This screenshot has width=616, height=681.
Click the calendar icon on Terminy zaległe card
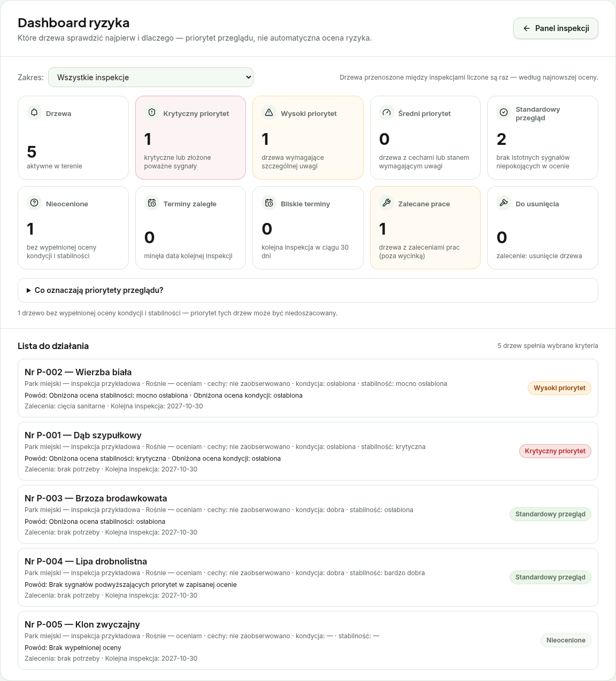click(152, 203)
